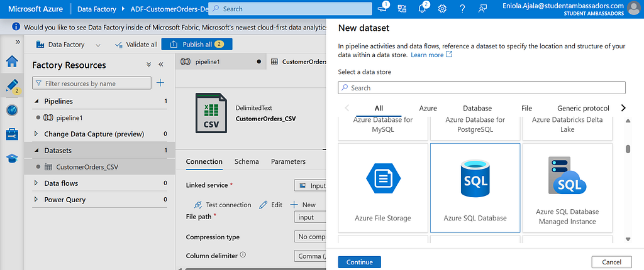Open the Home hub icon in left sidebar
644x270 pixels.
tap(12, 62)
